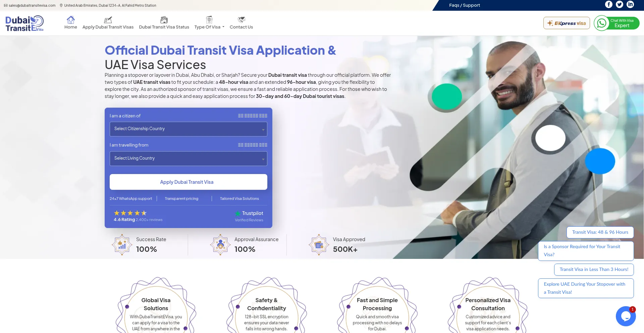Screen dimensions: 644x333
Task: Open the LinkedIn social icon
Action: pos(630,4)
